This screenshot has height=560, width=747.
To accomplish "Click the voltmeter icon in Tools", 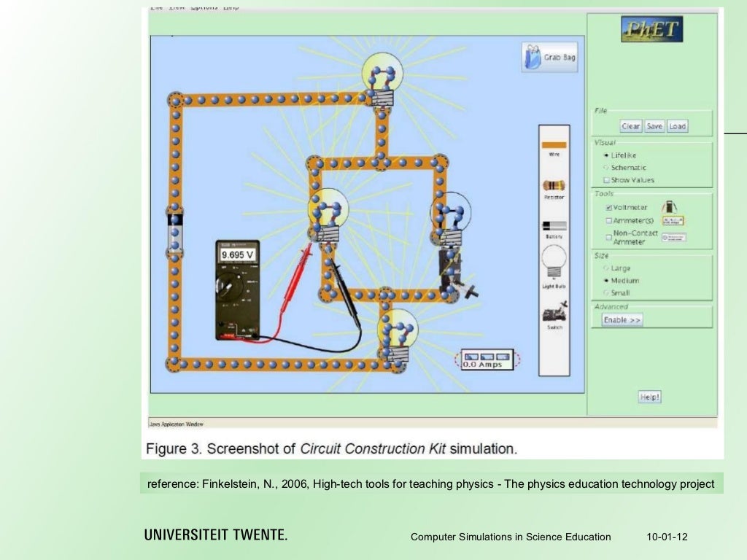I will [670, 206].
